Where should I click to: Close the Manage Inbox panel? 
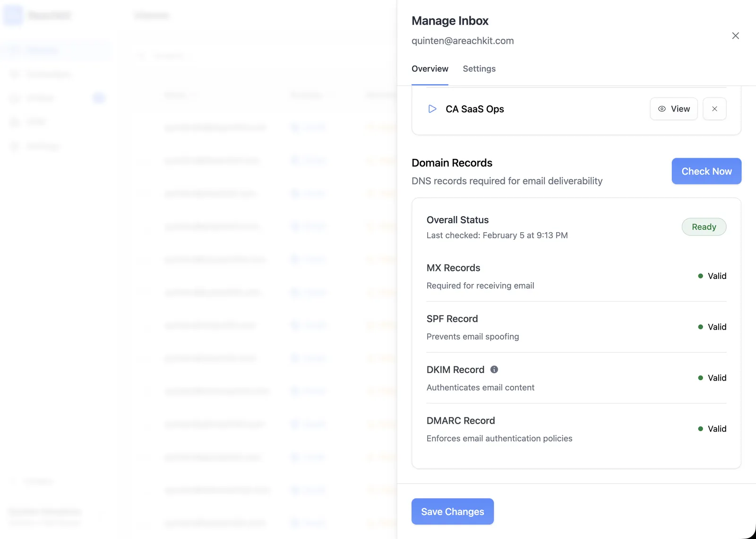coord(735,35)
